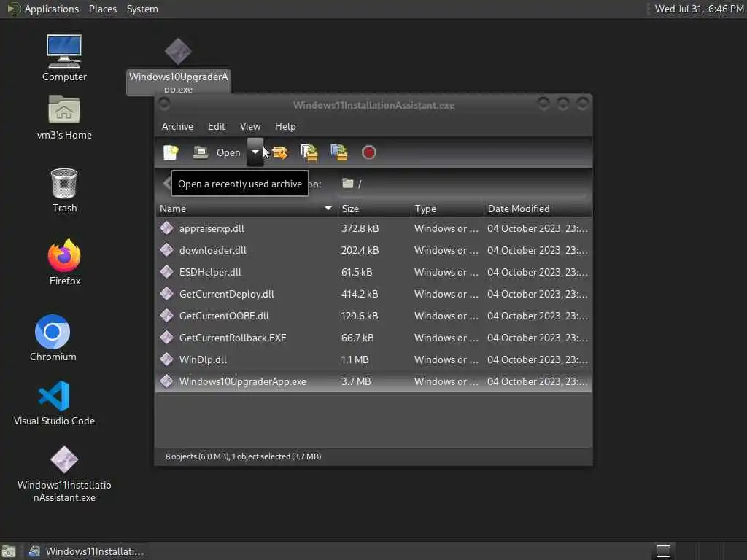The width and height of the screenshot is (747, 560).
Task: Click the file icon beside WinDlp.dll
Action: point(167,359)
